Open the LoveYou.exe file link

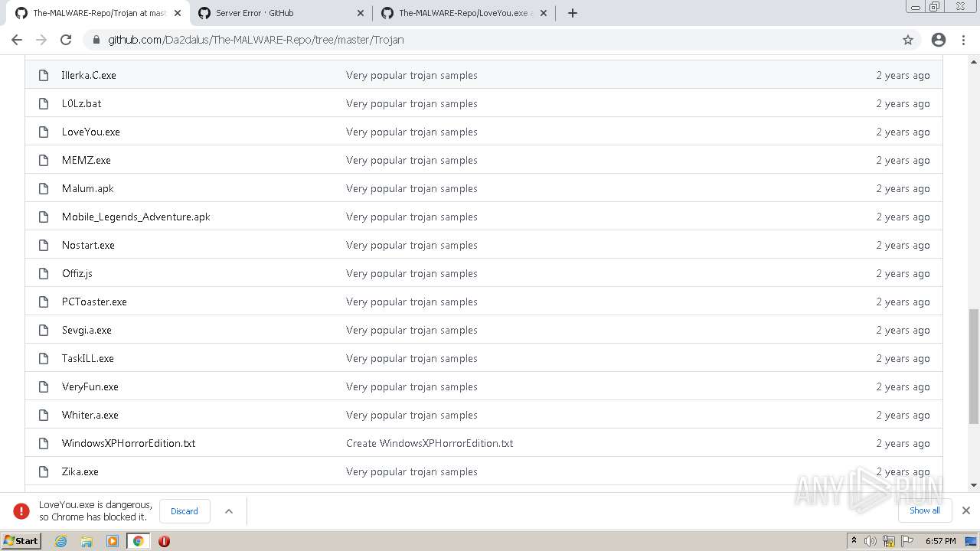click(x=91, y=132)
